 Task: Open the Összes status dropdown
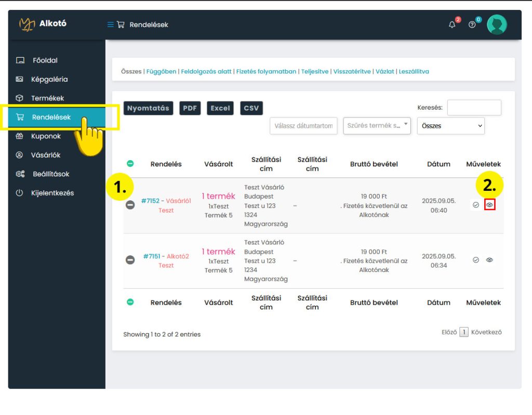[x=450, y=126]
